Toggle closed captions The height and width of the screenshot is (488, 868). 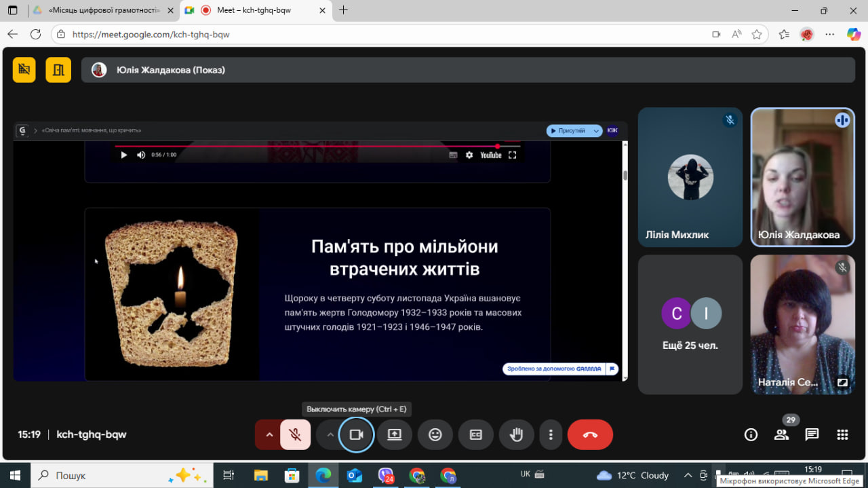(476, 435)
